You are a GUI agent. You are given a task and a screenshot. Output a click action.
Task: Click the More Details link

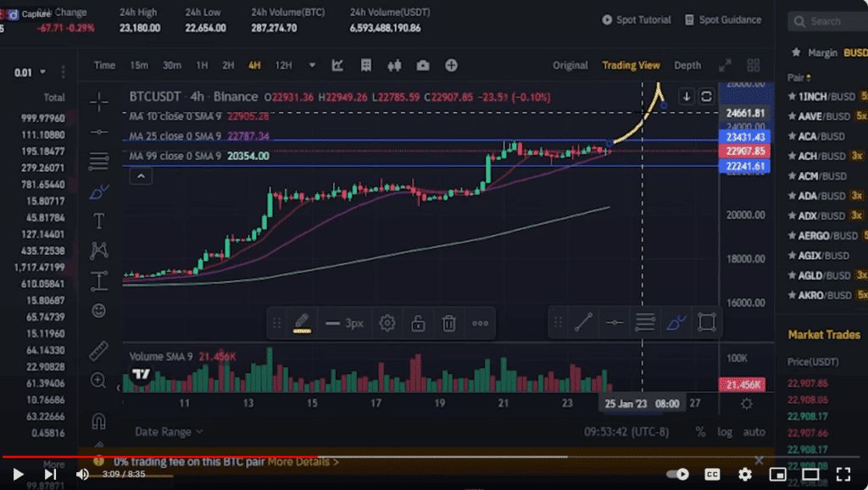(x=303, y=462)
